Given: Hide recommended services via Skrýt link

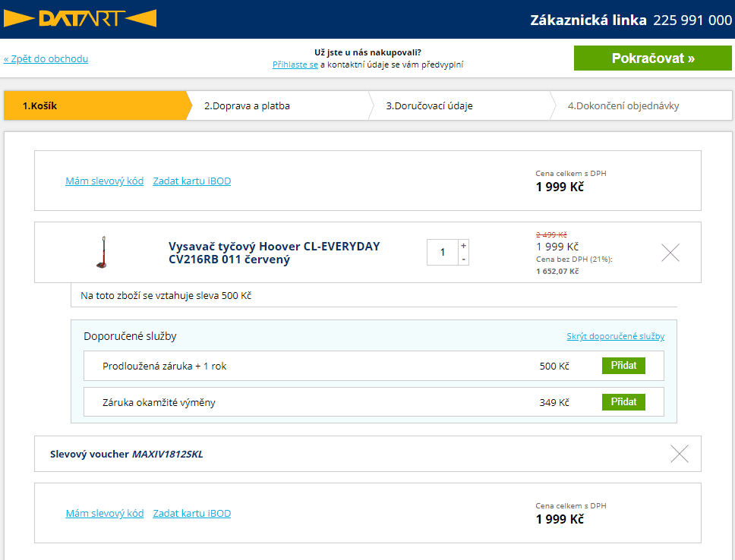Looking at the screenshot, I should pos(616,336).
